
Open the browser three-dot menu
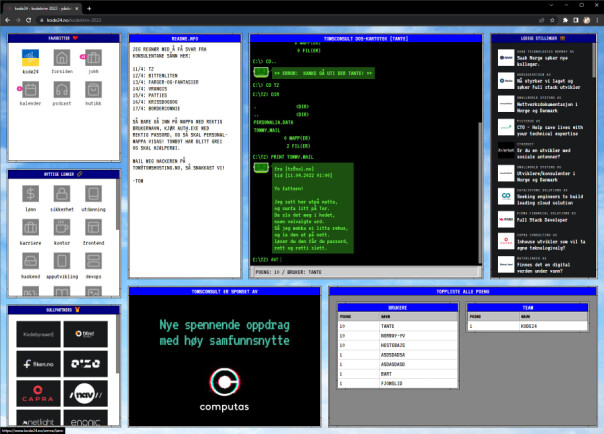click(597, 20)
